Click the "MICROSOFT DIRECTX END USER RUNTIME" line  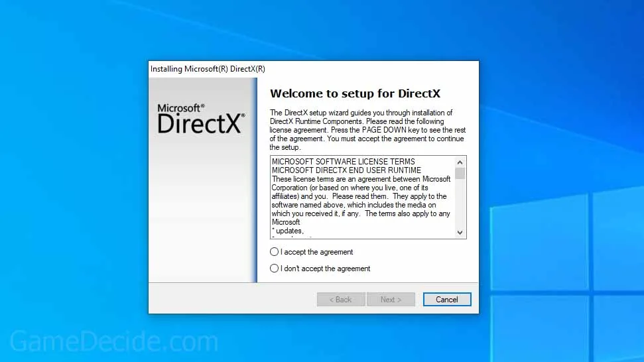346,170
